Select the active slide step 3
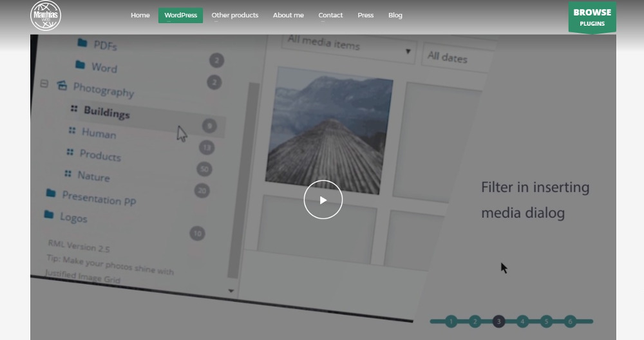Viewport: 644px width, 340px height. [x=498, y=321]
